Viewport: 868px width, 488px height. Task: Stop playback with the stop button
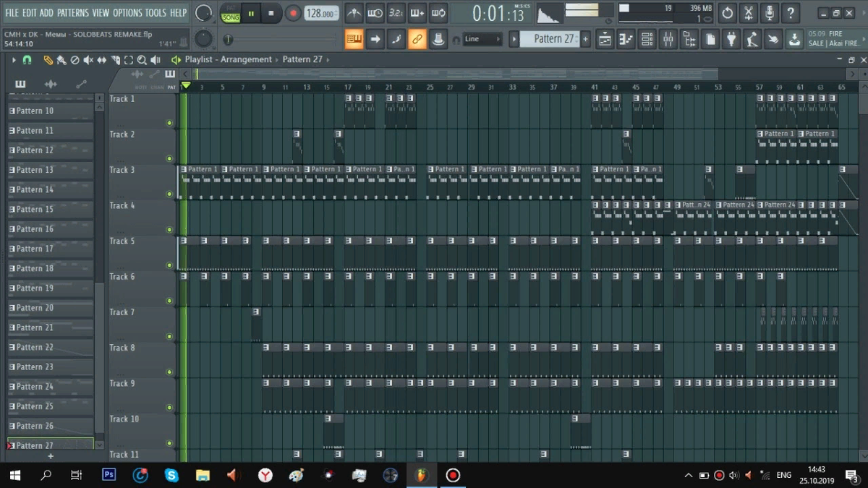click(271, 13)
